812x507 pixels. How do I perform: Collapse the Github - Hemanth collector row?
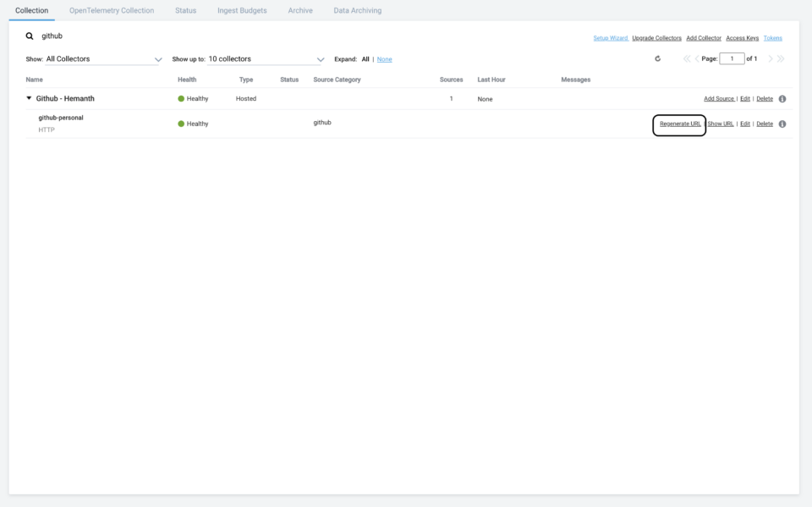[29, 98]
